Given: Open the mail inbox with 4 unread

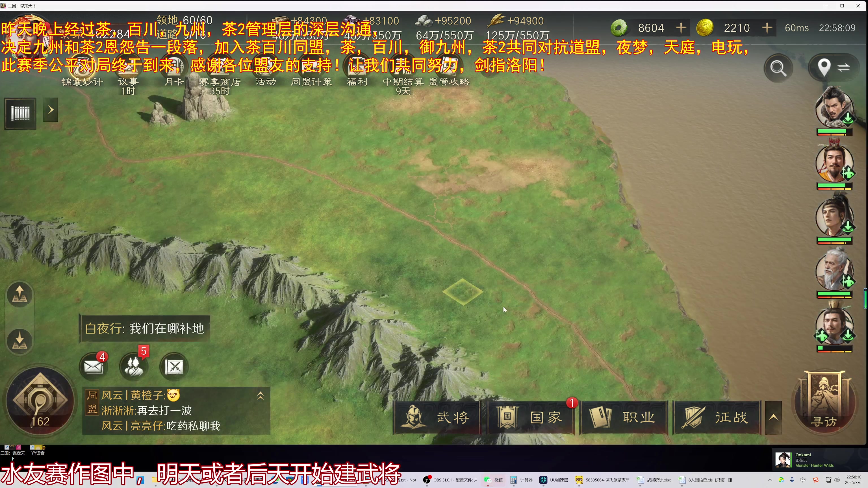Looking at the screenshot, I should 94,366.
